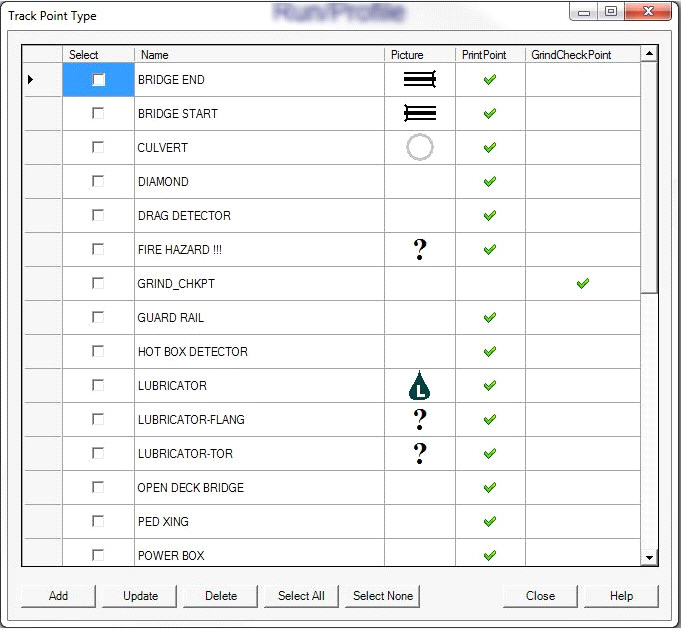682x630 pixels.
Task: Click the BRIDGE START picture icon
Action: pyautogui.click(x=420, y=114)
